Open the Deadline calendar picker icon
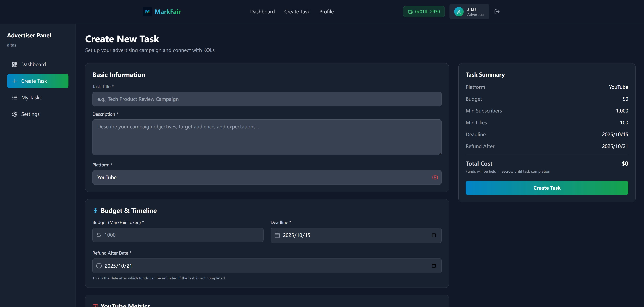 click(434, 235)
